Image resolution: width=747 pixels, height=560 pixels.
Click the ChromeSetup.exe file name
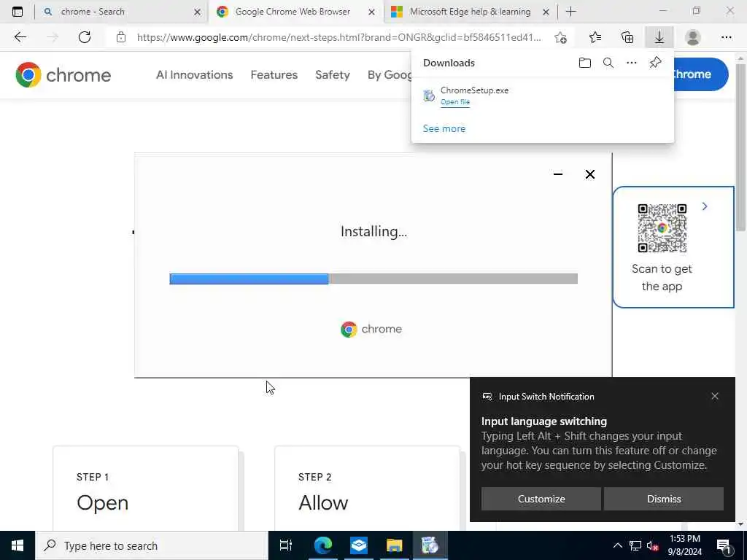coord(474,90)
